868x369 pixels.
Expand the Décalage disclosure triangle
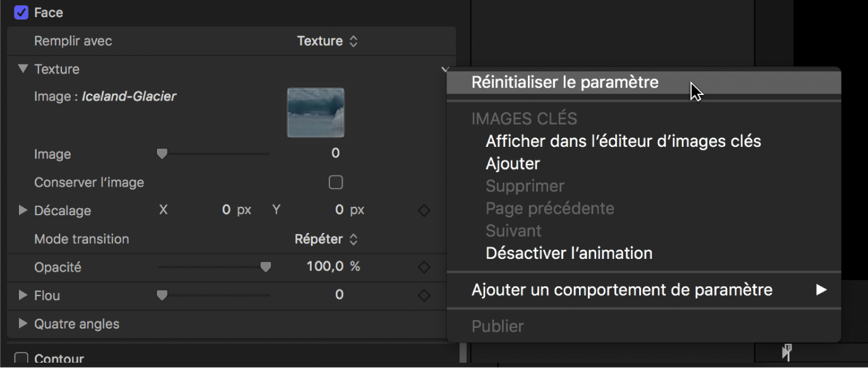(x=23, y=210)
